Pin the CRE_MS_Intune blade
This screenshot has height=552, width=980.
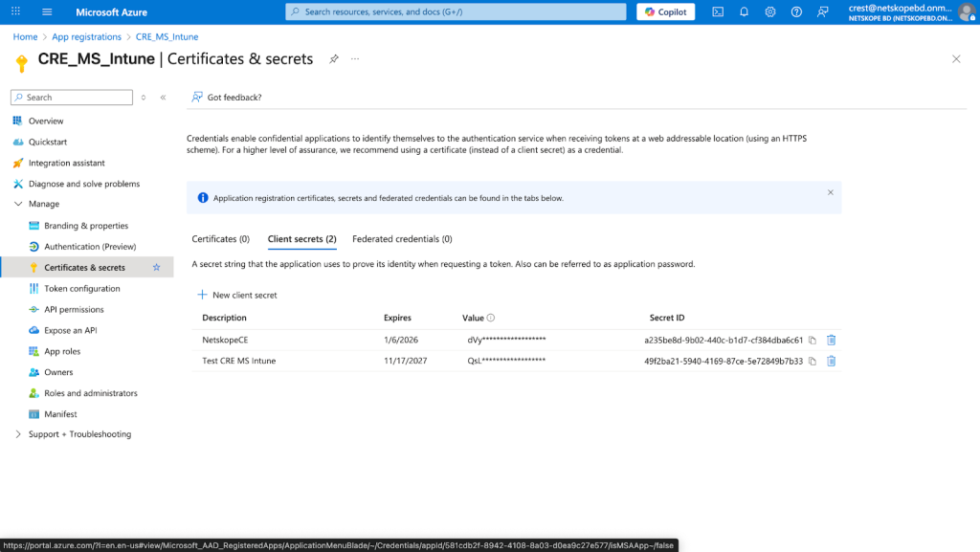point(334,59)
